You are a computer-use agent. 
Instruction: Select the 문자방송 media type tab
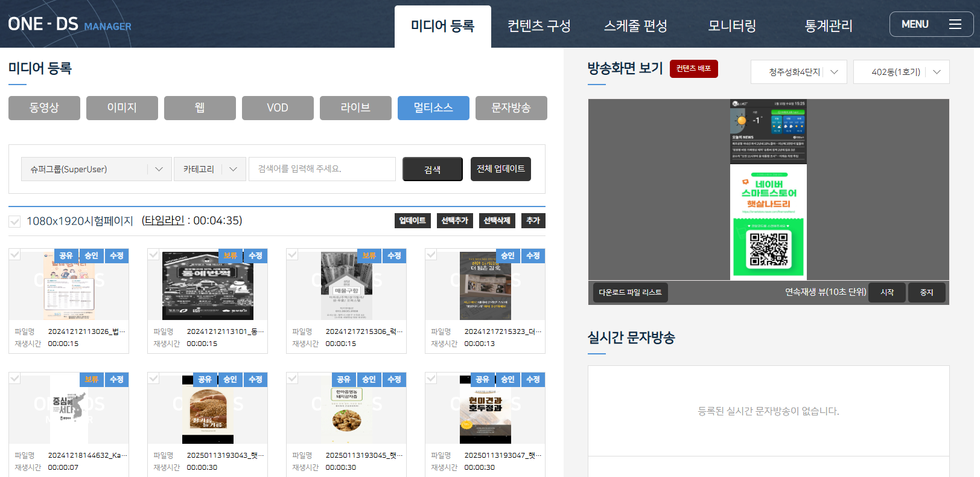tap(511, 108)
